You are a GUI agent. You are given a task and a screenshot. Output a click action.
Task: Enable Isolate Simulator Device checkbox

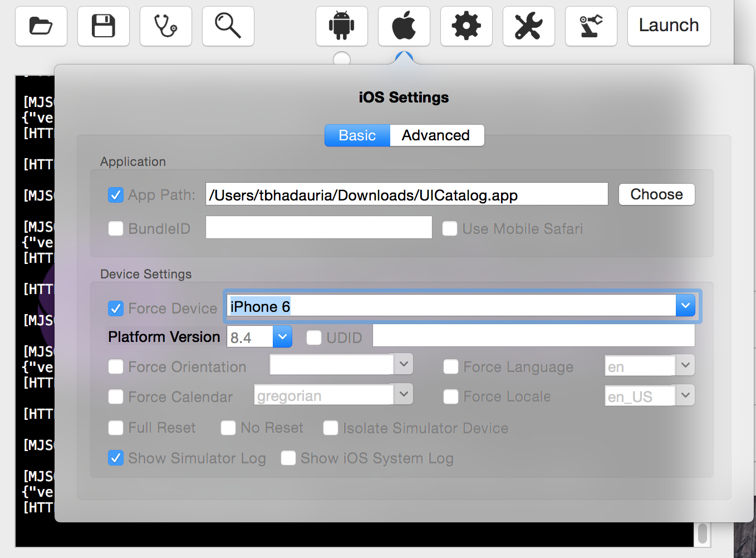click(331, 428)
